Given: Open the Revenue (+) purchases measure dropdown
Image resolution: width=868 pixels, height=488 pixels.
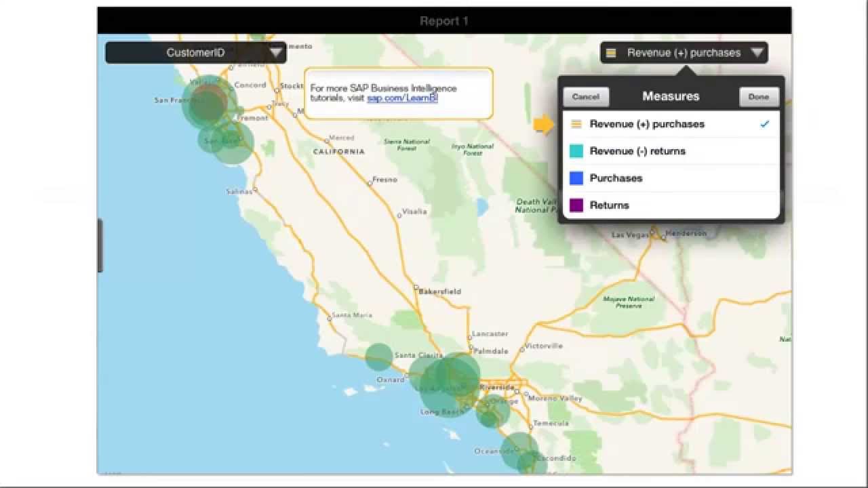Looking at the screenshot, I should [684, 52].
